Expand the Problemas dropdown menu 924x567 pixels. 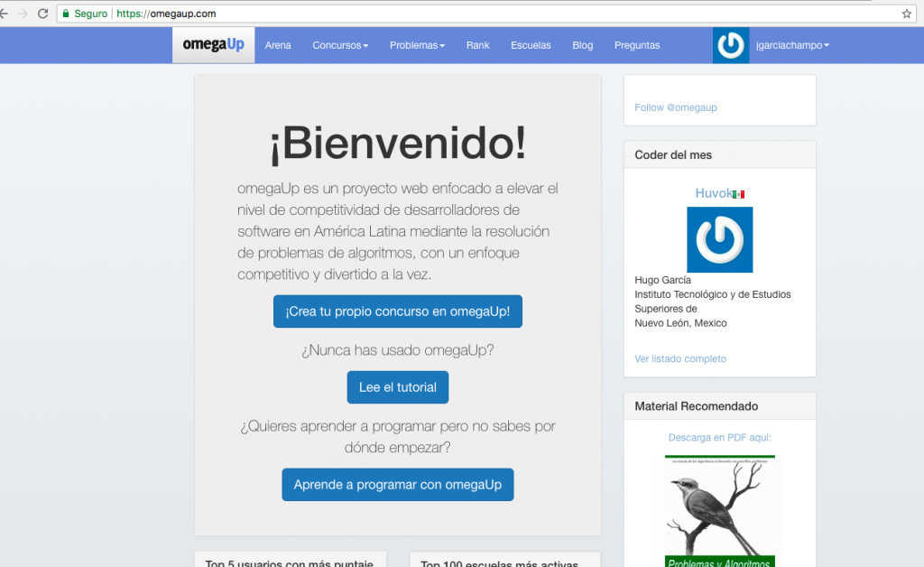click(x=417, y=45)
